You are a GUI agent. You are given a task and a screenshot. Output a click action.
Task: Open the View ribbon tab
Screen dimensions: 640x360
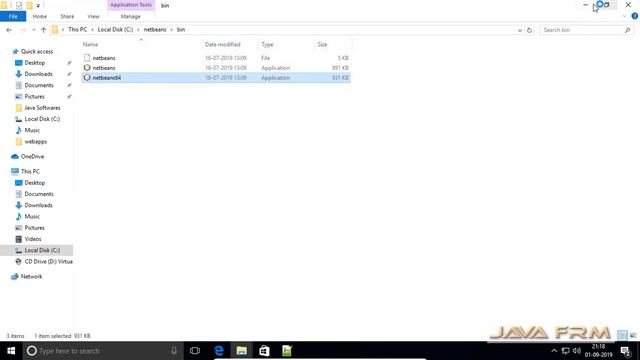(93, 16)
